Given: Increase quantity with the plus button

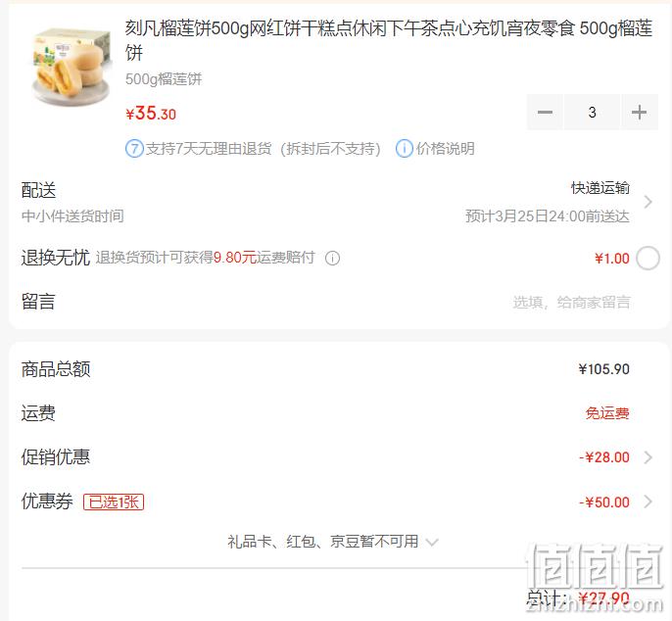Looking at the screenshot, I should (639, 113).
